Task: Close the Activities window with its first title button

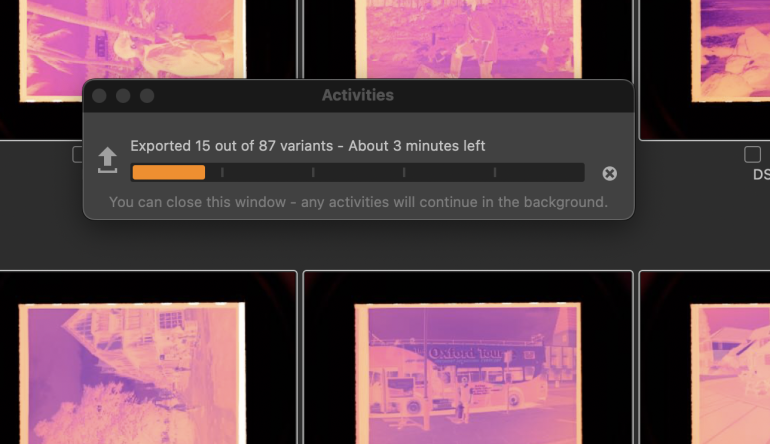Action: [99, 96]
